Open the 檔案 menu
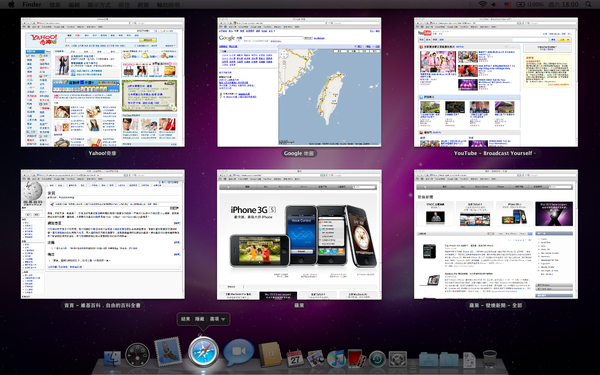 (x=55, y=5)
